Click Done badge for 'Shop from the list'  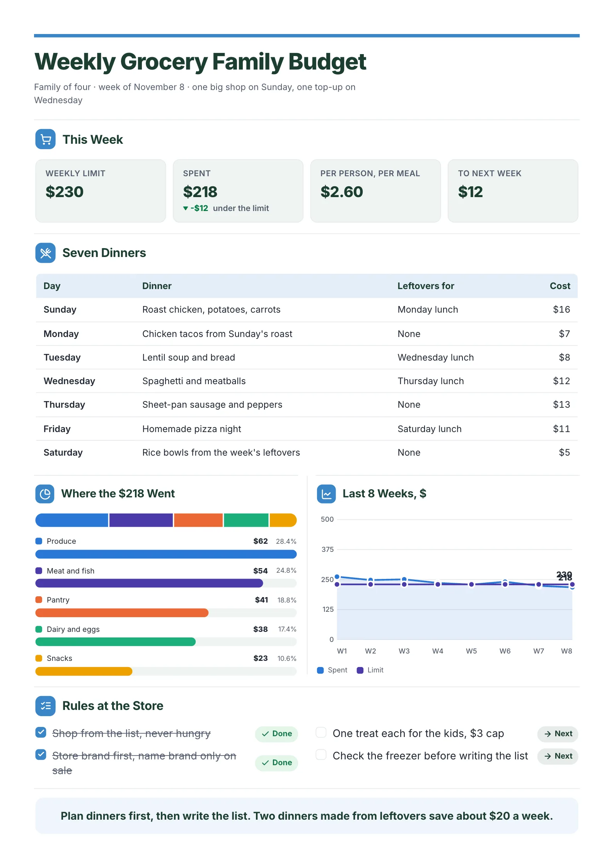point(276,734)
